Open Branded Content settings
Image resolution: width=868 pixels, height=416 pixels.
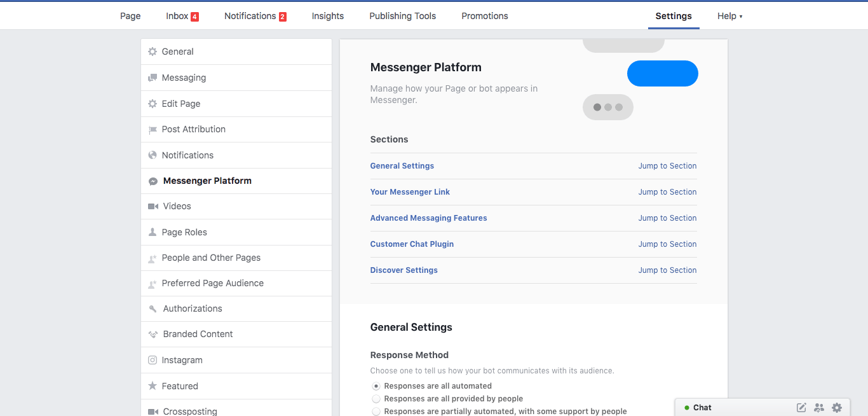pyautogui.click(x=236, y=335)
